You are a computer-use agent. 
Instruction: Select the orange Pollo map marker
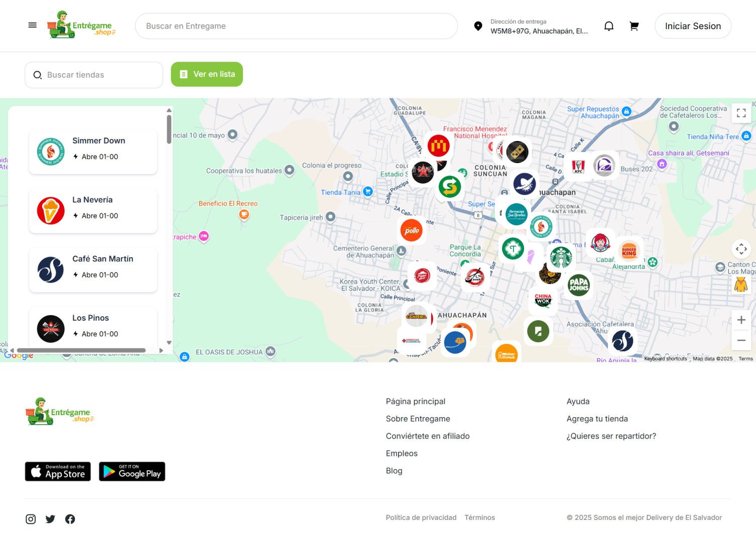tap(412, 230)
